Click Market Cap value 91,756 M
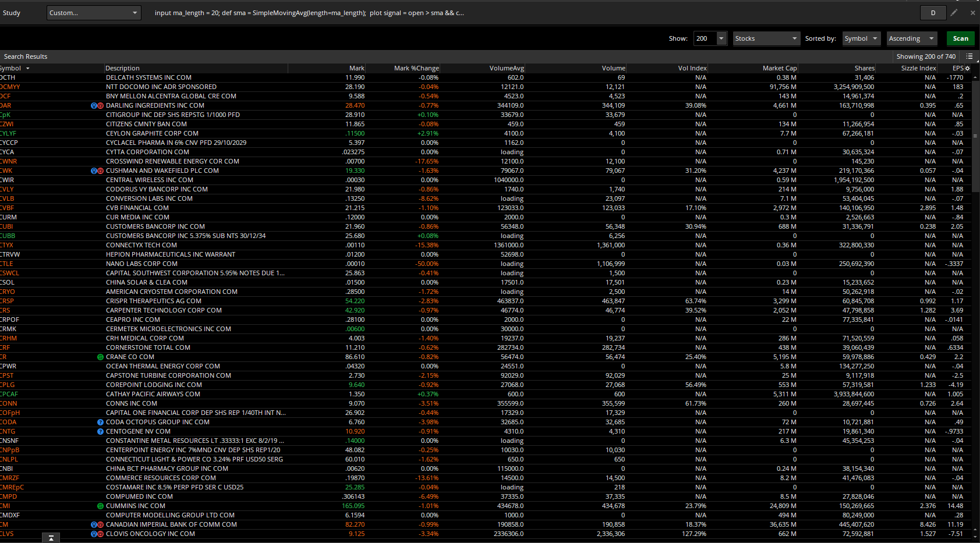This screenshot has height=543, width=980. pyautogui.click(x=783, y=87)
